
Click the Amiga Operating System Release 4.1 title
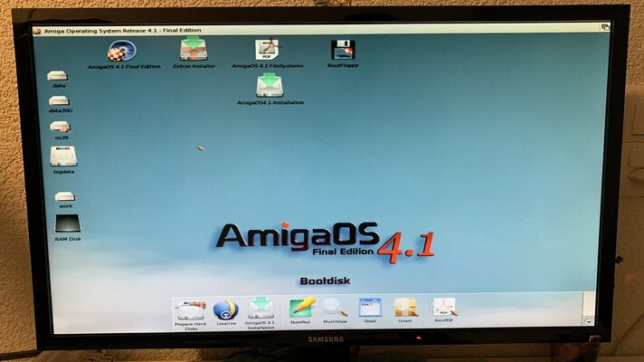[x=122, y=31]
